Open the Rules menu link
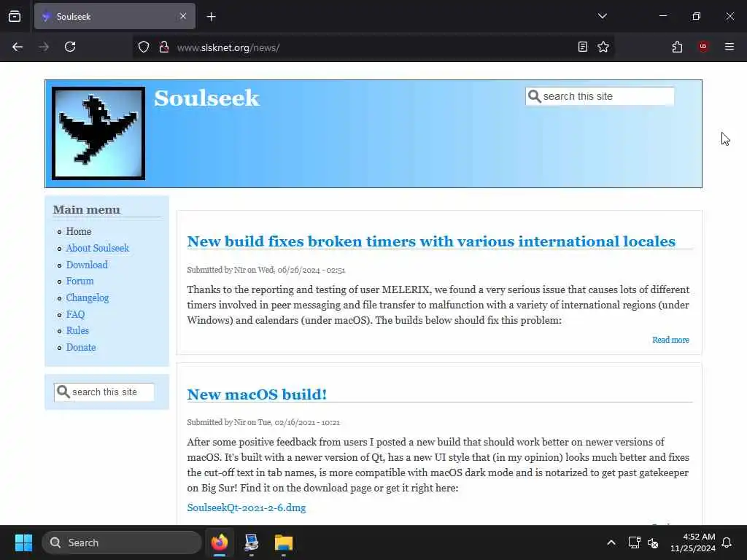 coord(77,330)
